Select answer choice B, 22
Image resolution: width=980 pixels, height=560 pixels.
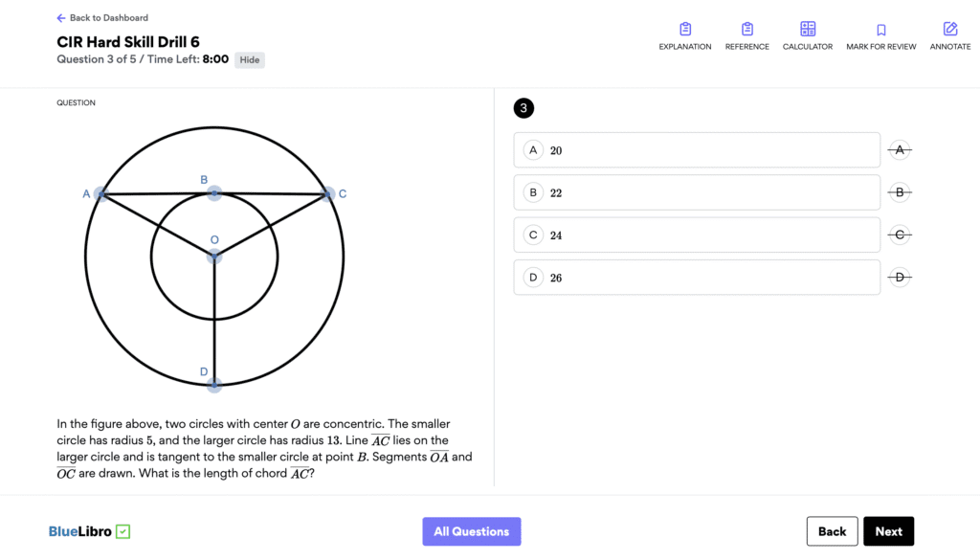click(697, 192)
